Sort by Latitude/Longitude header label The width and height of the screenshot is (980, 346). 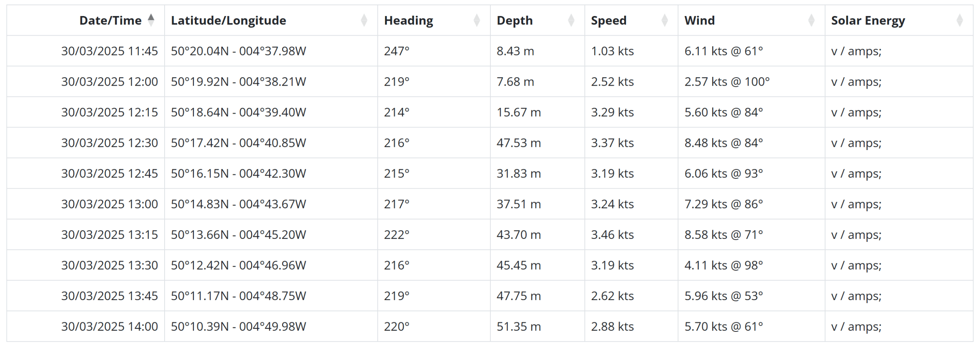pyautogui.click(x=229, y=20)
